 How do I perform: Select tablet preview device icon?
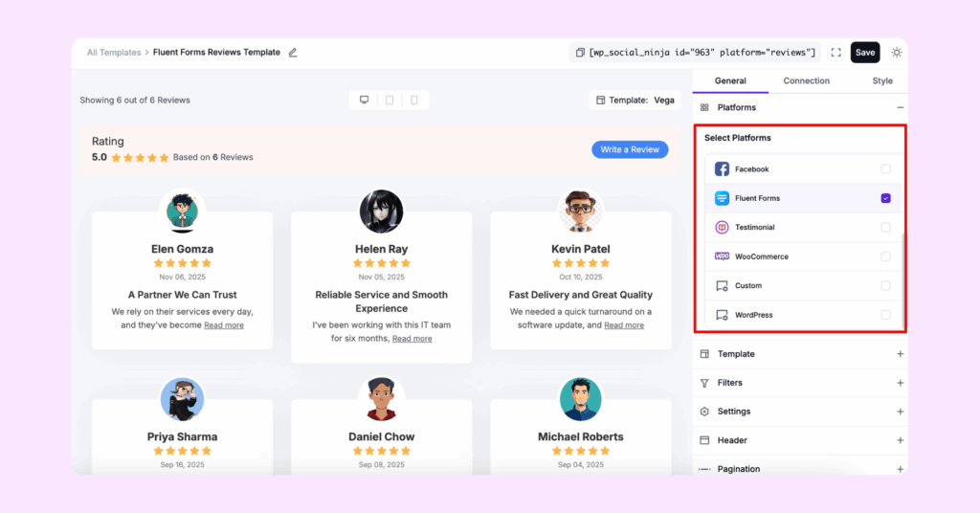point(390,100)
